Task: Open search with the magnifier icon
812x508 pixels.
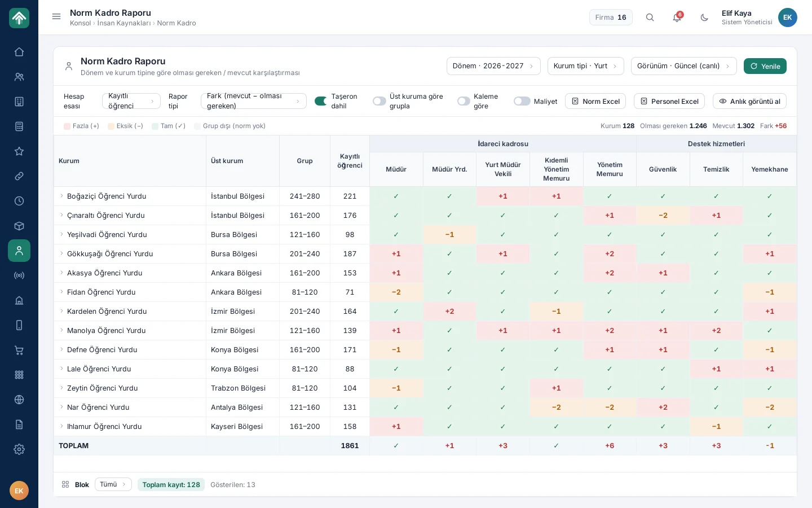Action: pos(650,17)
